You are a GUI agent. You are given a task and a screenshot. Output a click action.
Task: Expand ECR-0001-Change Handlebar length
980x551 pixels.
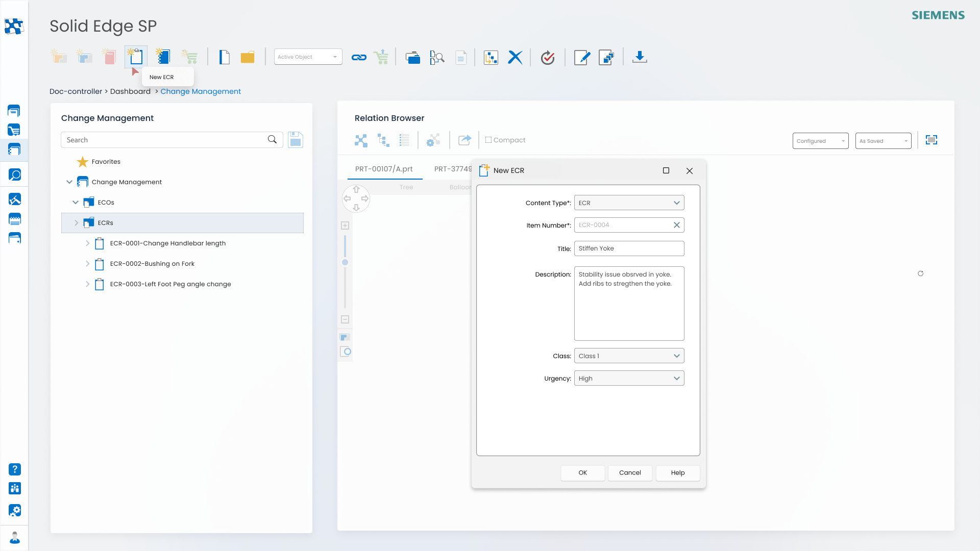87,243
